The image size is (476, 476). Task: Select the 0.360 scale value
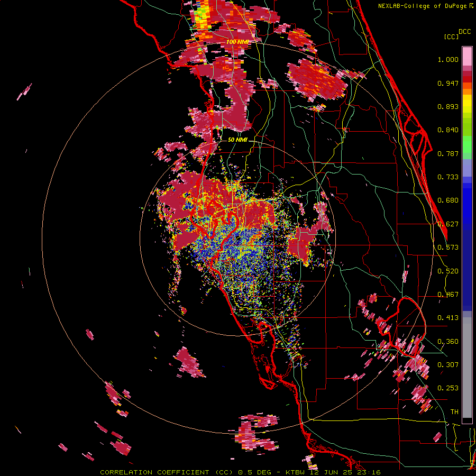click(448, 342)
